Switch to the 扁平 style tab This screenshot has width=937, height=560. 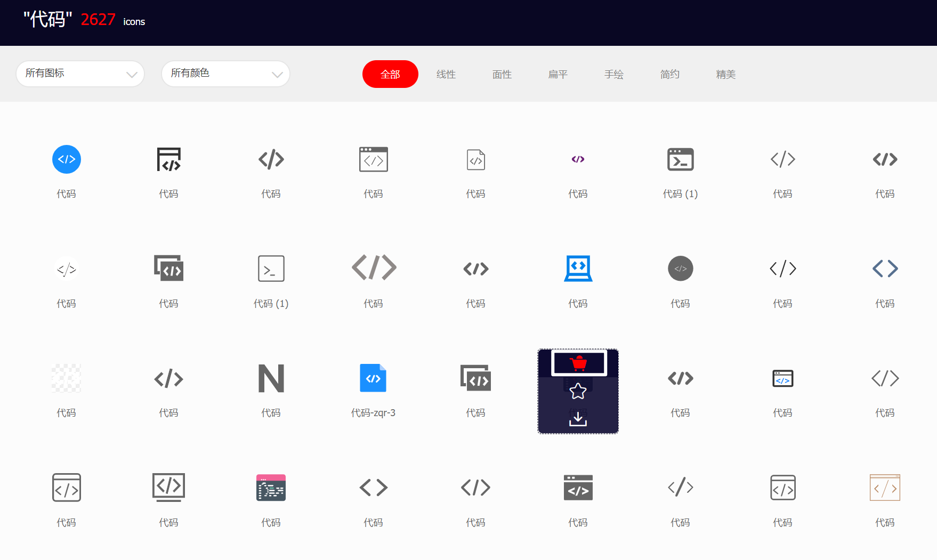pyautogui.click(x=558, y=75)
